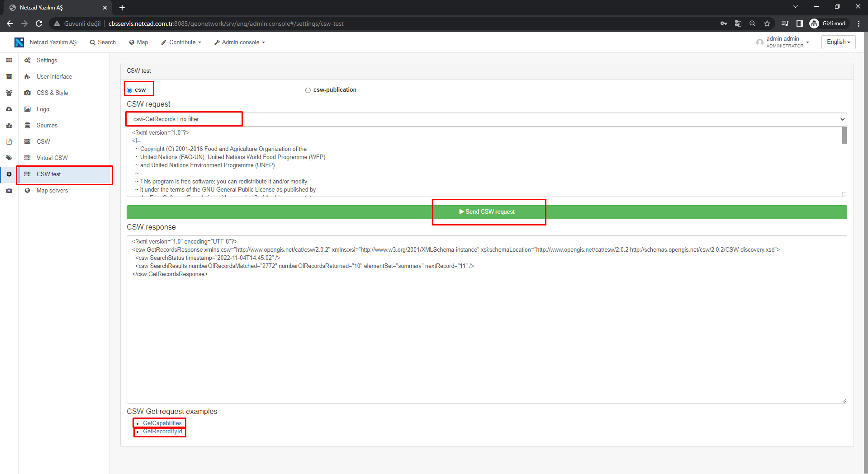Select the csw radio button
The height and width of the screenshot is (474, 868).
129,90
